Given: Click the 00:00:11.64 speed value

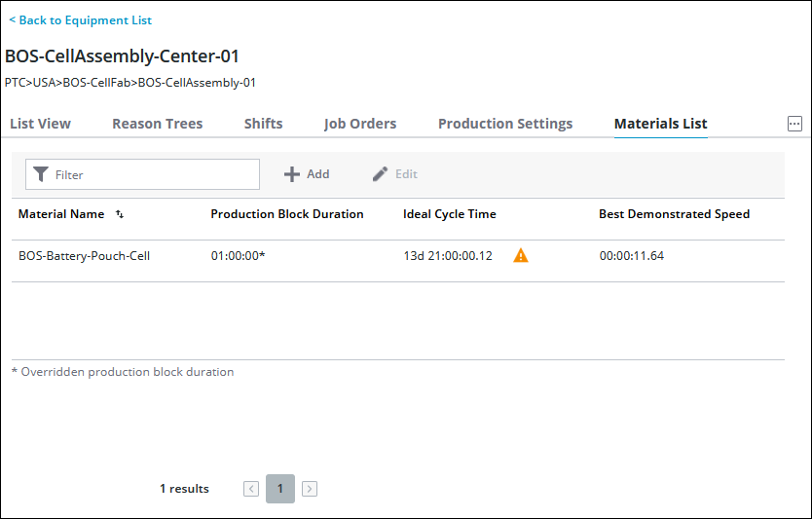Looking at the screenshot, I should (x=632, y=256).
